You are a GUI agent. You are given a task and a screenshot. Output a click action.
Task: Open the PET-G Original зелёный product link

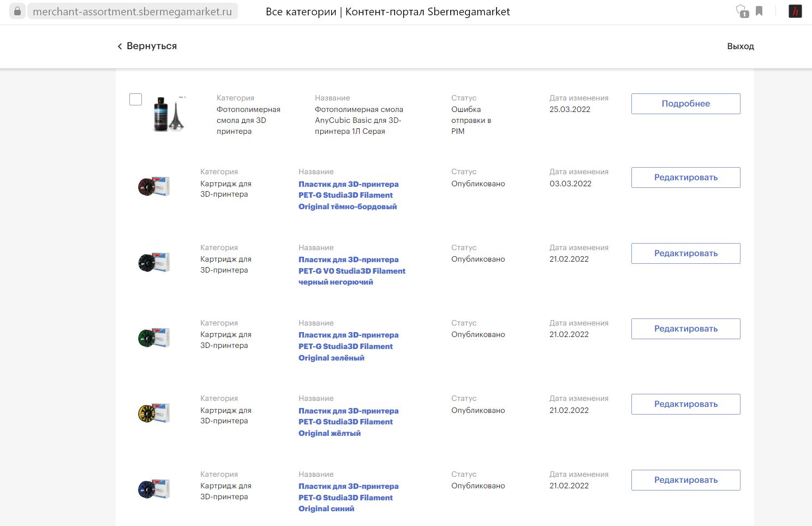(x=348, y=346)
